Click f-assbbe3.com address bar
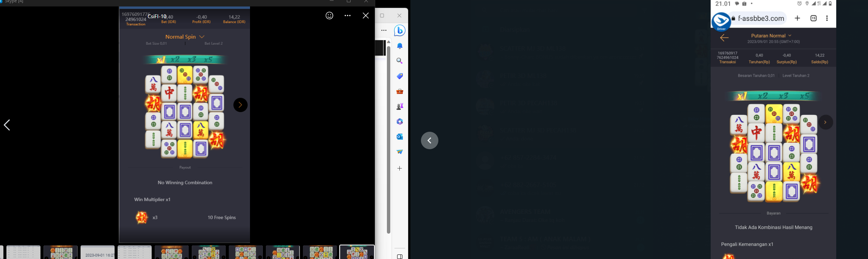The width and height of the screenshot is (868, 259). tap(758, 18)
